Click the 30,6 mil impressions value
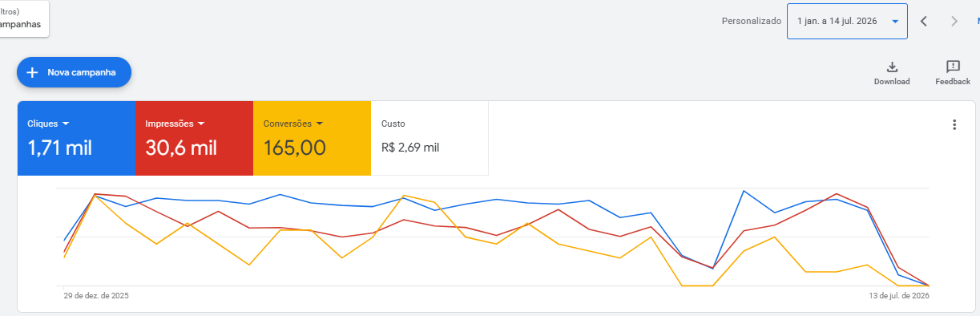The image size is (980, 316). (181, 148)
